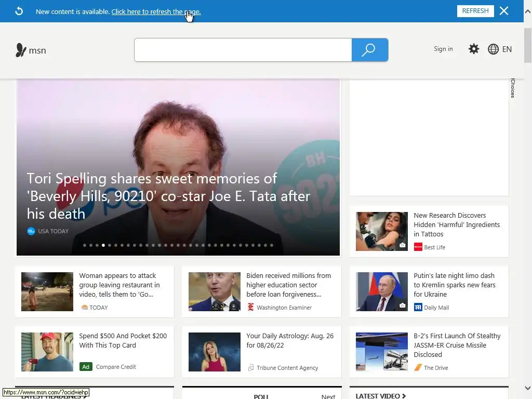Click the TODAY source logo
This screenshot has width=532, height=399.
[x=85, y=308]
